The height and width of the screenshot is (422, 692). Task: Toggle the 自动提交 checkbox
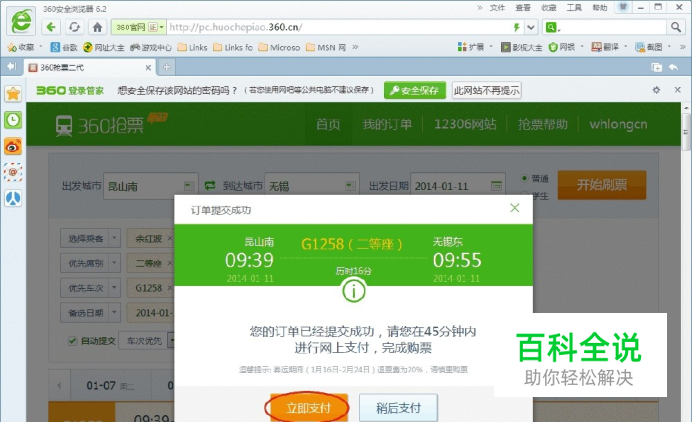73,341
